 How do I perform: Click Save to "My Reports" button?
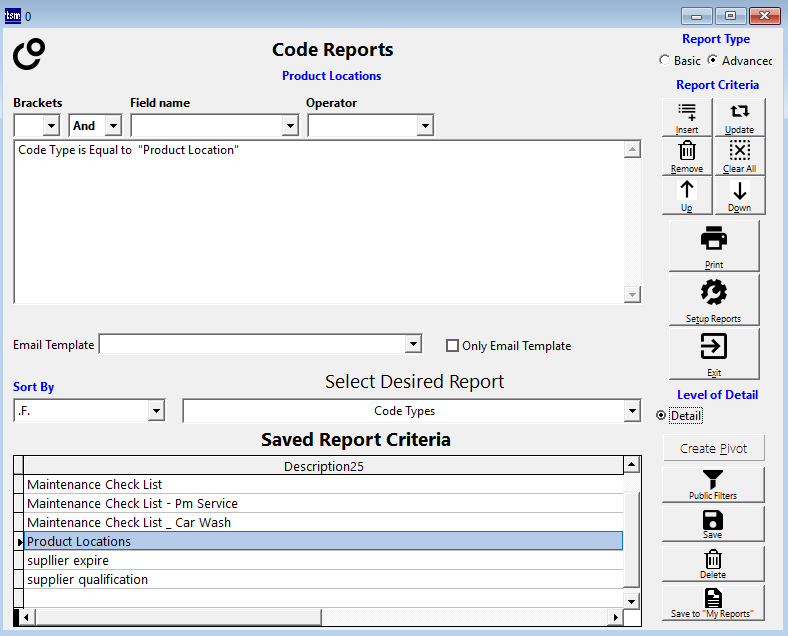point(713,603)
